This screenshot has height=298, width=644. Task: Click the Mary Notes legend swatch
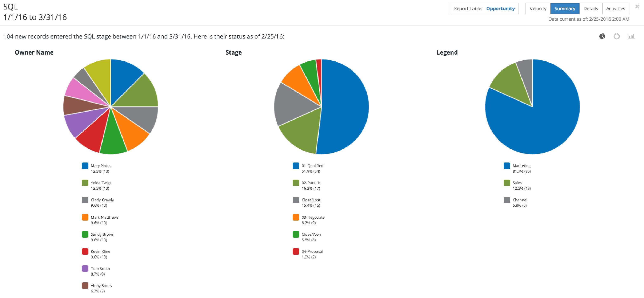(85, 166)
